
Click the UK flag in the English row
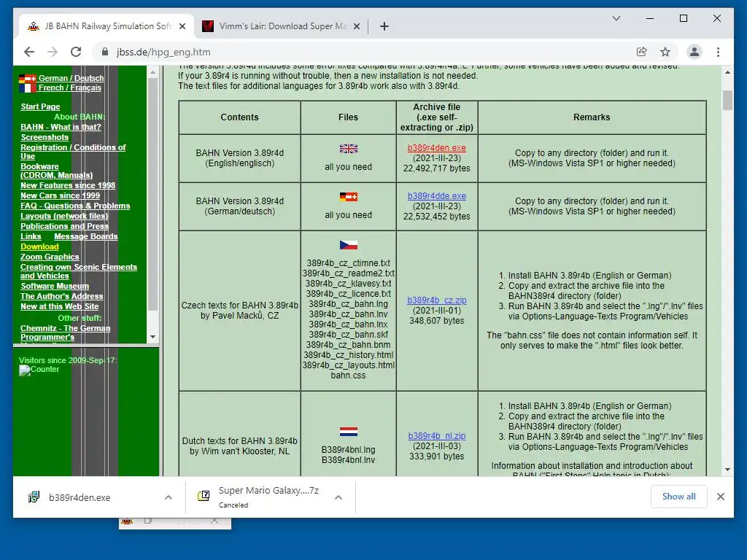[x=348, y=149]
